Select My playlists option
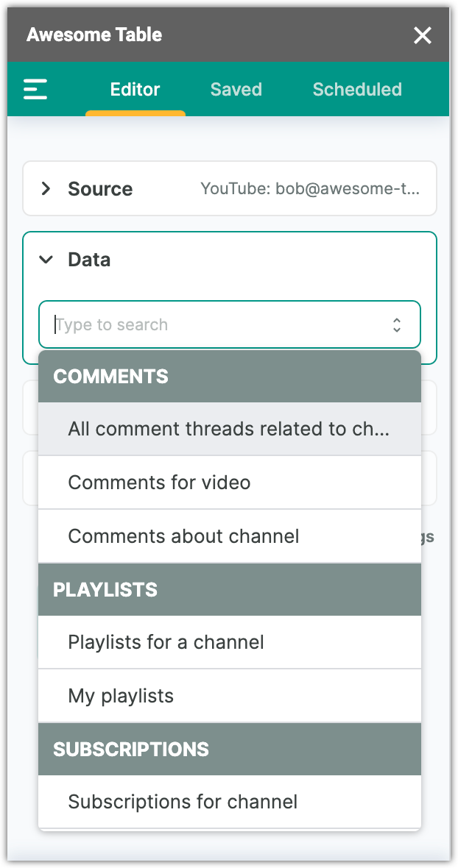Image resolution: width=458 pixels, height=868 pixels. coord(121,696)
